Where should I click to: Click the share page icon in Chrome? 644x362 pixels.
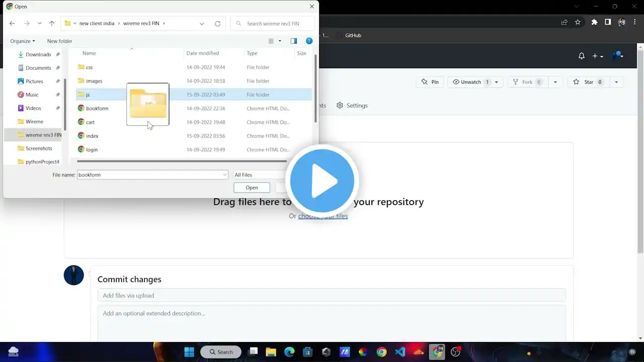565,22
